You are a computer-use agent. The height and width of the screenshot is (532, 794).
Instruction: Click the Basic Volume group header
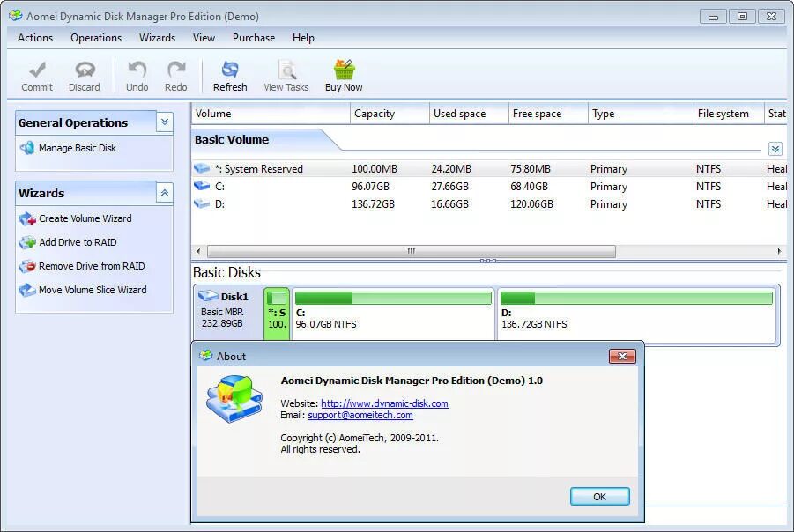(232, 139)
